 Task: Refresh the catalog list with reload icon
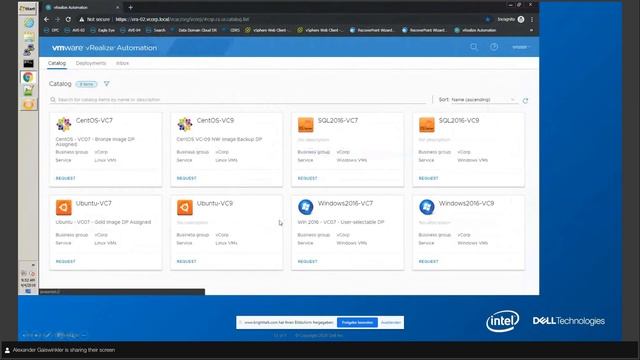pyautogui.click(x=525, y=100)
